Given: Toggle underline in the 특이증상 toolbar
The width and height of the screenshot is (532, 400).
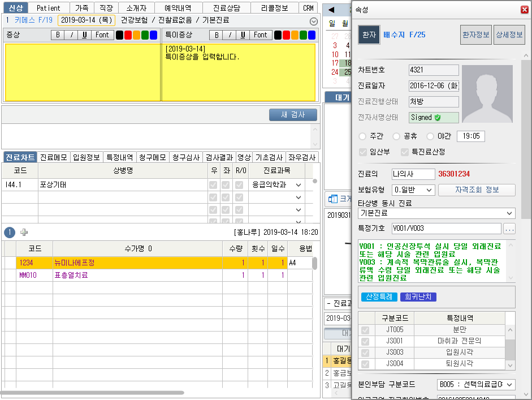Looking at the screenshot, I should pos(243,35).
